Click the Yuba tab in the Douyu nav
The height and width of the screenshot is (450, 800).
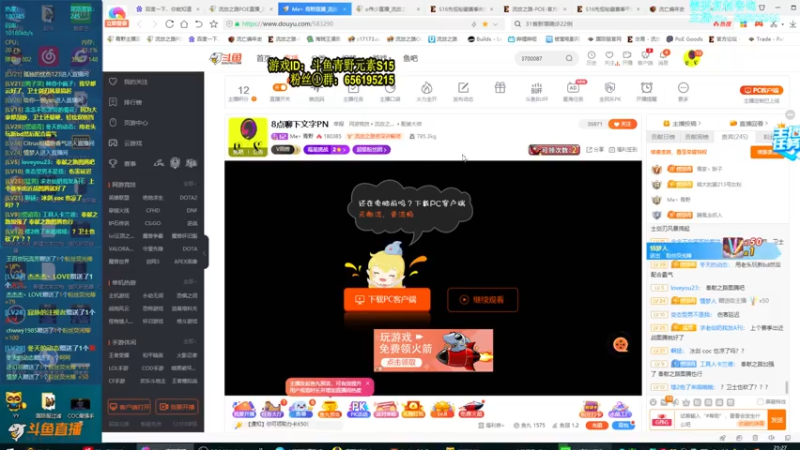coord(410,59)
